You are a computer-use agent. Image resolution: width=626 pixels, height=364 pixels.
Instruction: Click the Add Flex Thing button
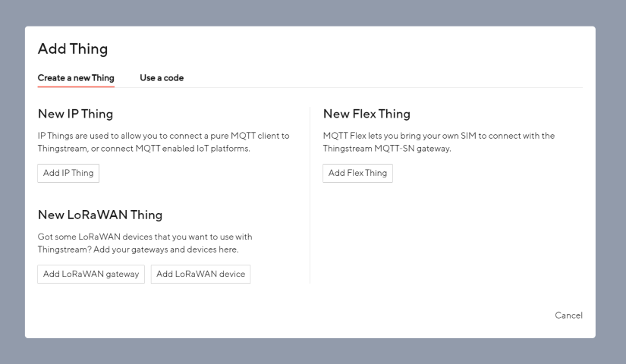(357, 173)
